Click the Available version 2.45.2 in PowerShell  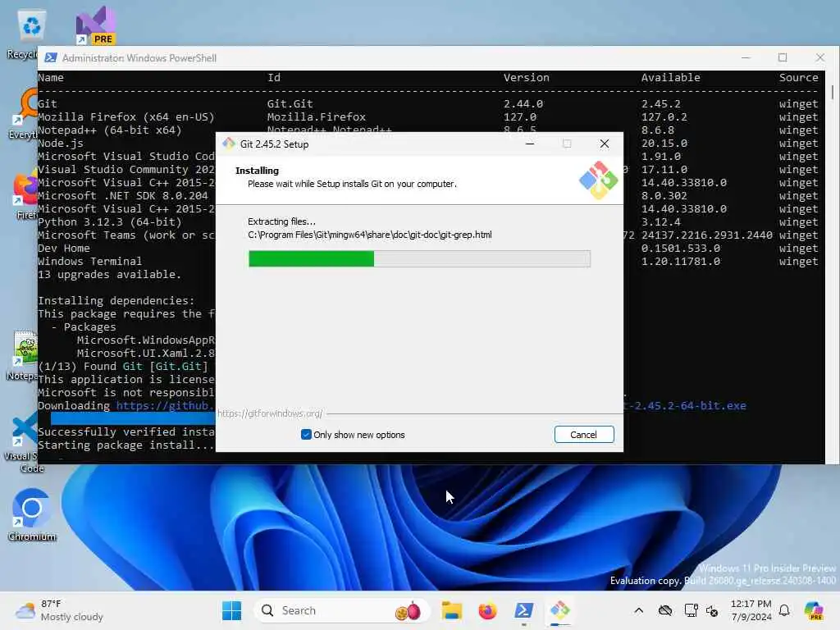(x=660, y=103)
